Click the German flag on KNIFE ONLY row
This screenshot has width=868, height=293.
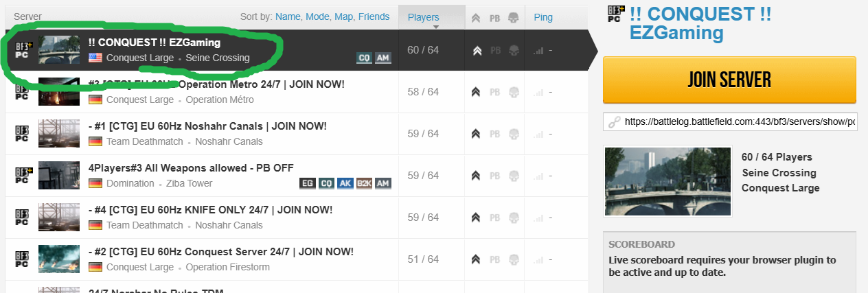95,225
